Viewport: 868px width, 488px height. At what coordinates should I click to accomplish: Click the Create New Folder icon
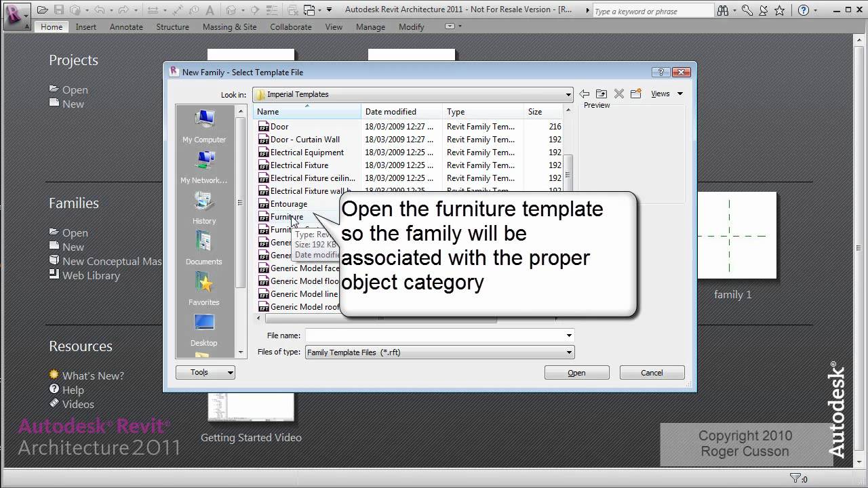coord(635,94)
